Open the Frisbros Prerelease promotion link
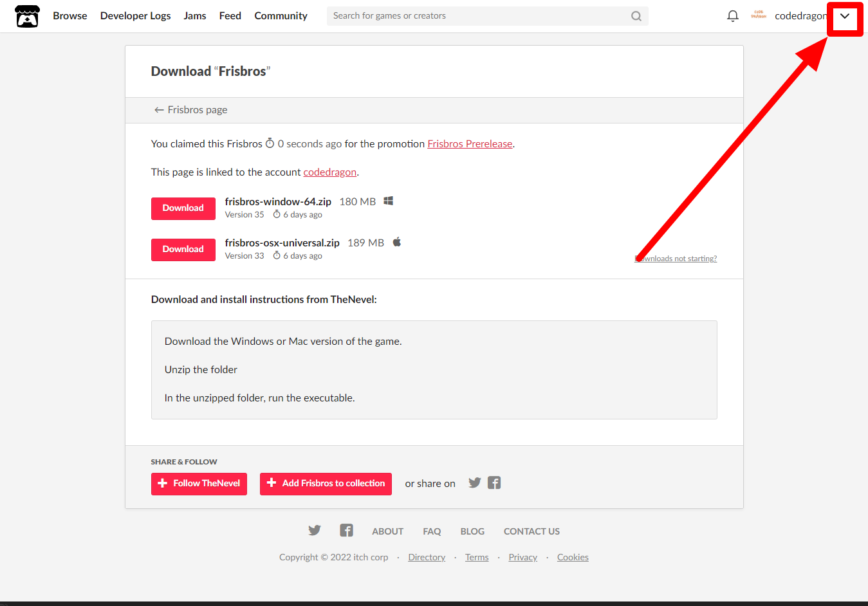The image size is (868, 606). [470, 144]
